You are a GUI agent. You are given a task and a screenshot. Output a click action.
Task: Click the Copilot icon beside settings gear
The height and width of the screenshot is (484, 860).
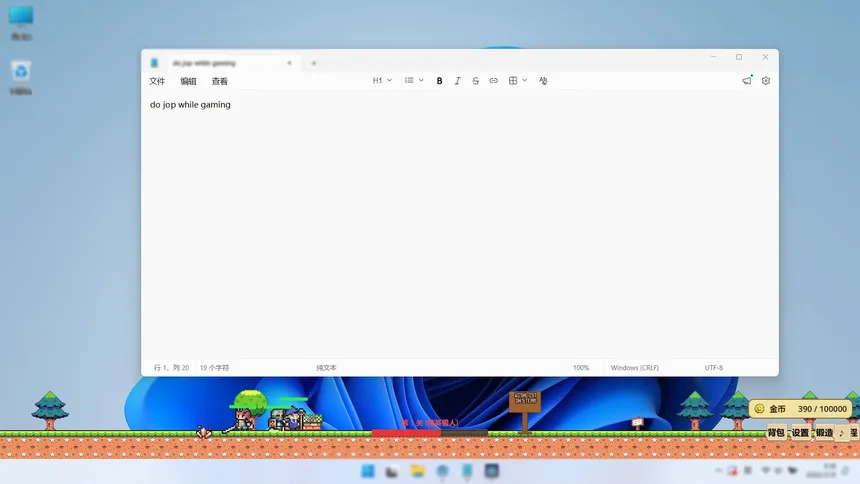[x=747, y=81]
